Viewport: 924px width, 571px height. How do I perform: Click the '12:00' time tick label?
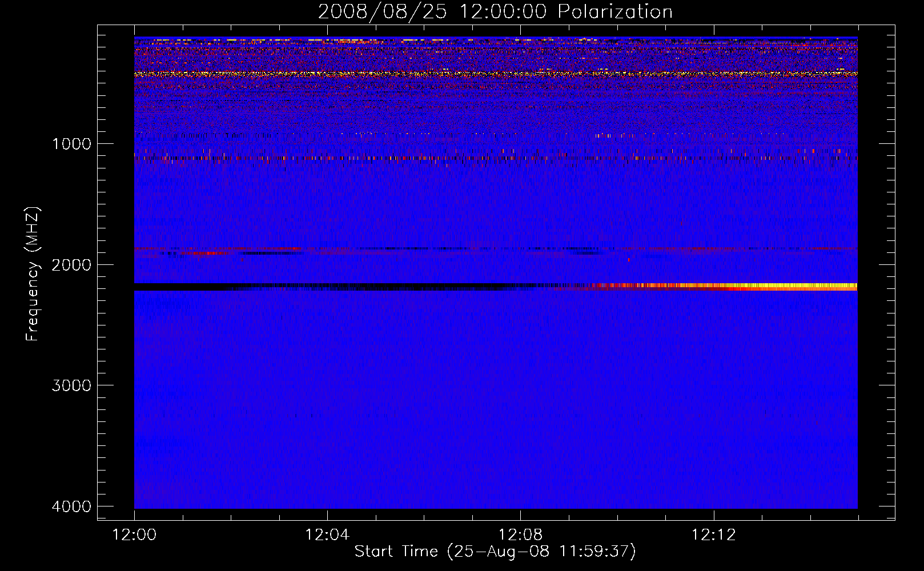[x=134, y=535]
